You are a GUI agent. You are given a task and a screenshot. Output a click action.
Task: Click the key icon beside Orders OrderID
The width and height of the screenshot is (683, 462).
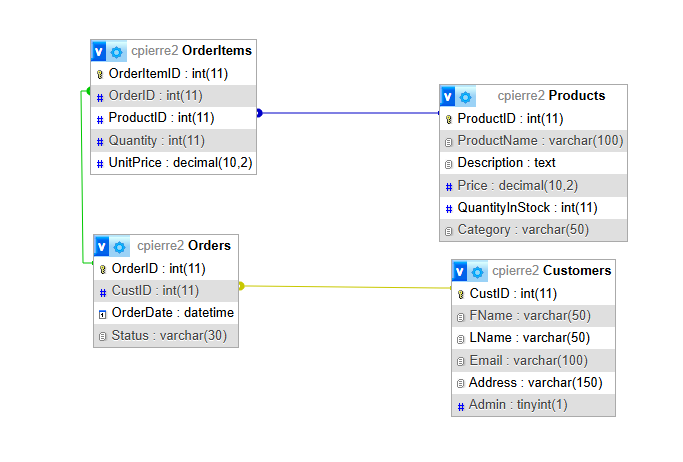click(103, 270)
